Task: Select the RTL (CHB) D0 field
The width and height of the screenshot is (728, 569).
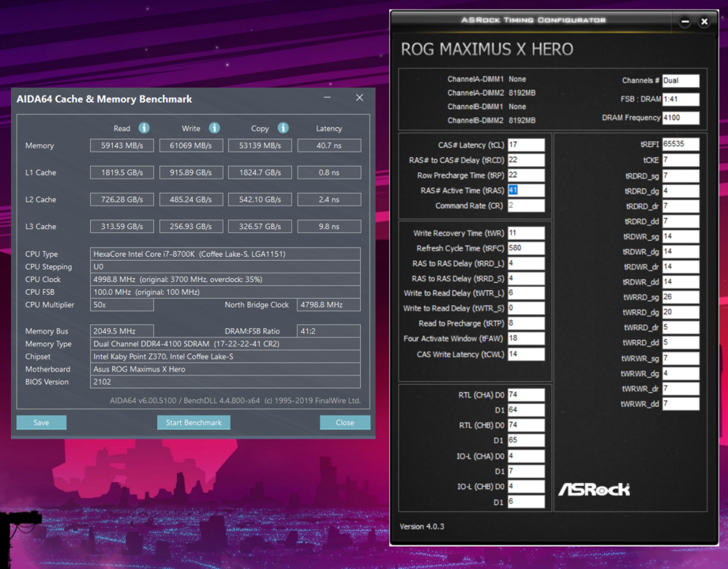Action: [526, 425]
